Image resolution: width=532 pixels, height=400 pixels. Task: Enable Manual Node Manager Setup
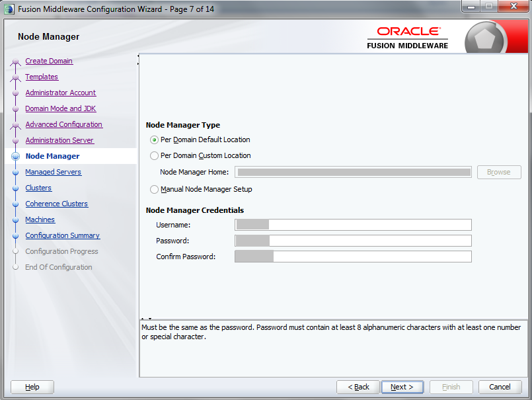click(153, 189)
